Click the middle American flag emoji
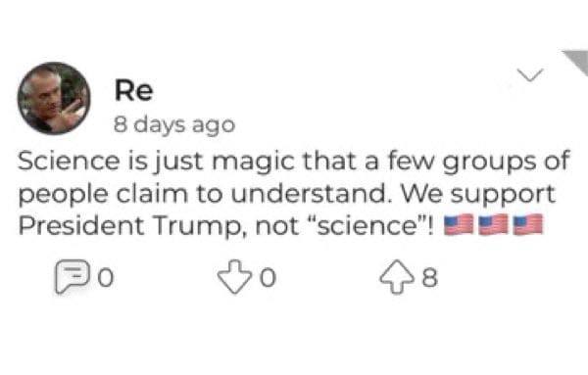This screenshot has height=375, width=588. point(493,225)
